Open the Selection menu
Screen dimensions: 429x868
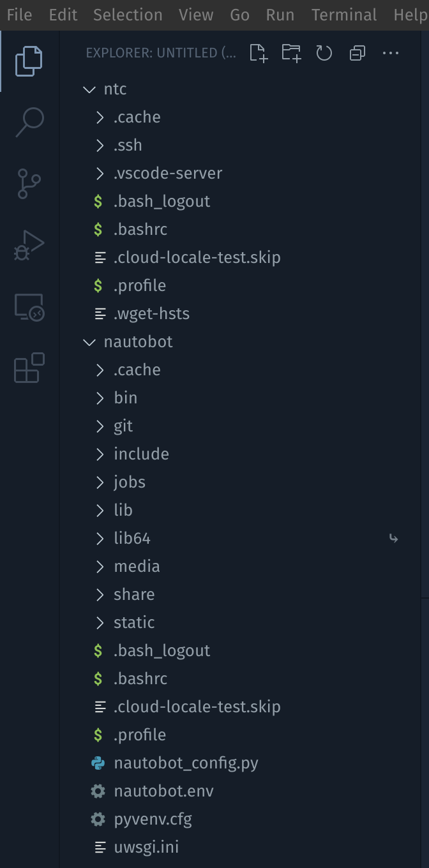(x=128, y=15)
